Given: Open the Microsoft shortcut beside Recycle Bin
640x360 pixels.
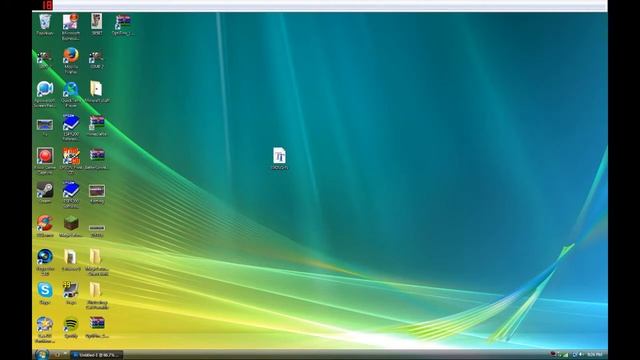Looking at the screenshot, I should [x=71, y=27].
